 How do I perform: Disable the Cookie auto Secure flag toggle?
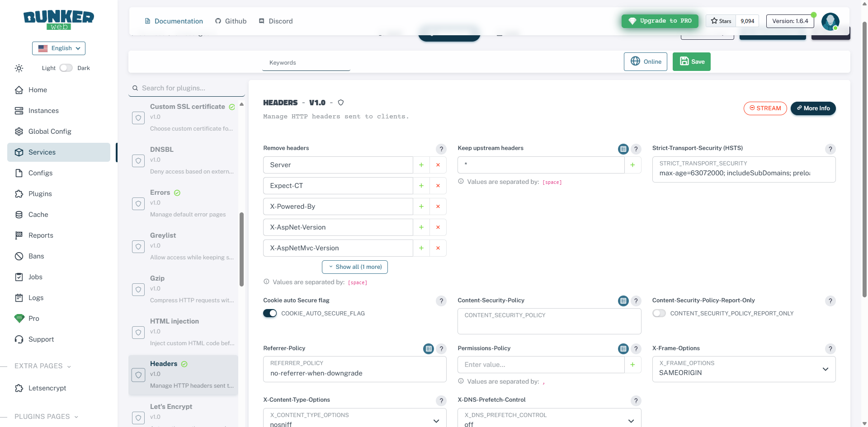click(270, 313)
